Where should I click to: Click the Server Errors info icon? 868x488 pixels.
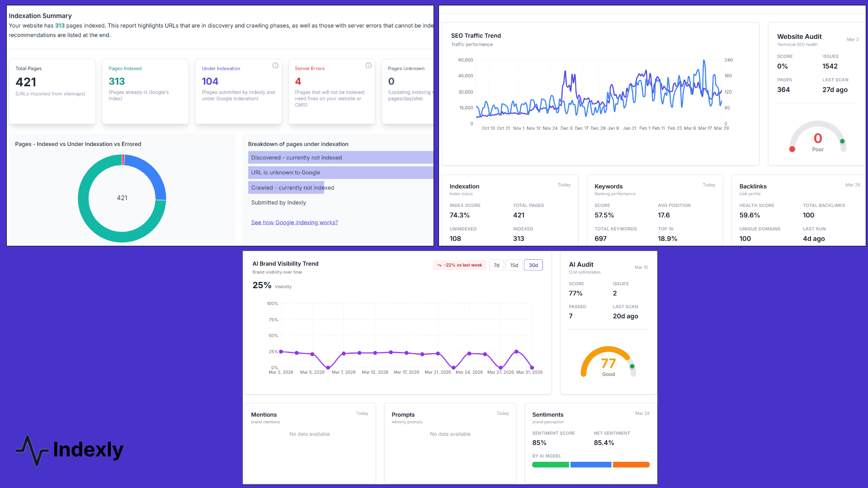point(368,66)
